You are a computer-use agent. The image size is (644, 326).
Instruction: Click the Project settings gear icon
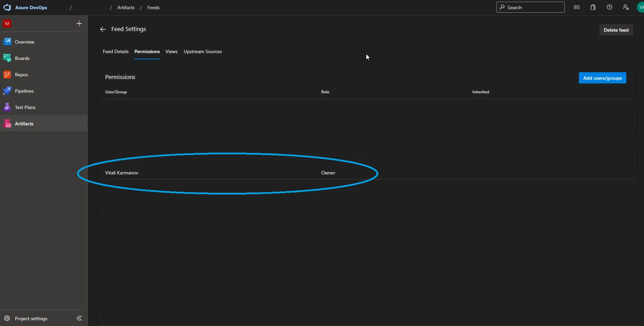coord(7,319)
